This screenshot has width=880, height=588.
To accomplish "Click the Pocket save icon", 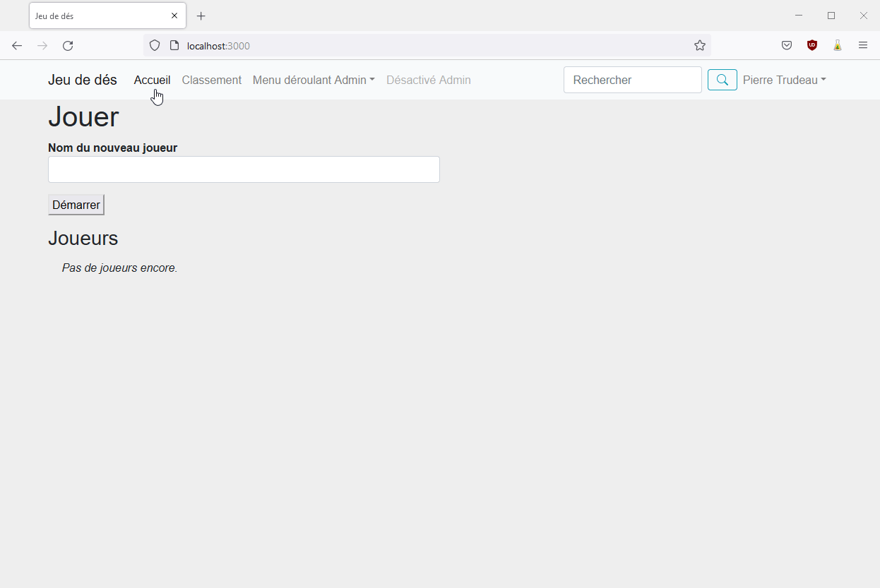I will tap(786, 45).
